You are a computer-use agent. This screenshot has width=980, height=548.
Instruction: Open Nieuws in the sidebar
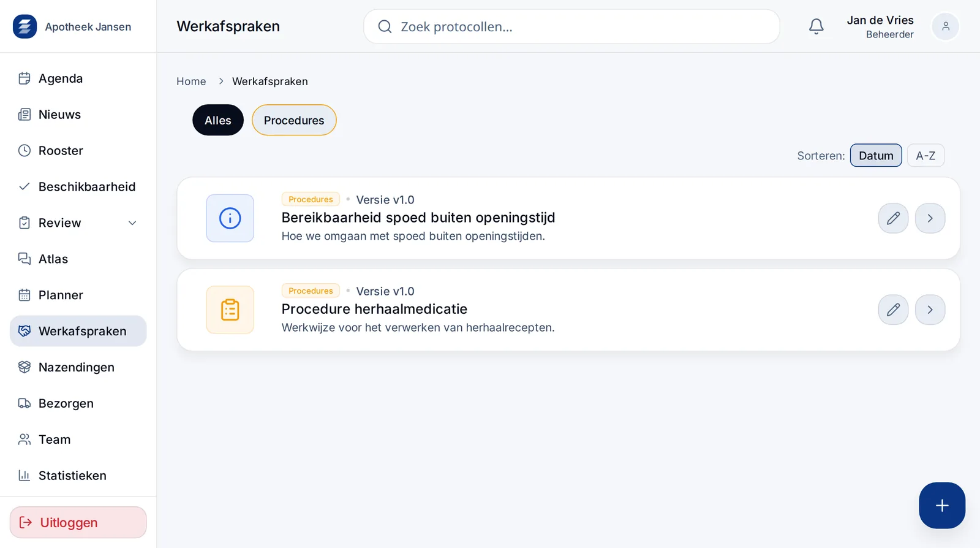coord(78,115)
